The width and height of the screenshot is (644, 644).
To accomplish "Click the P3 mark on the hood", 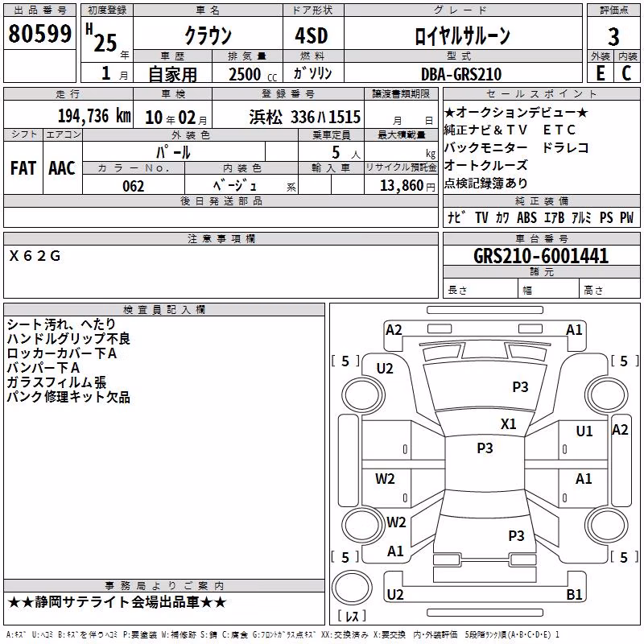I will tap(520, 387).
